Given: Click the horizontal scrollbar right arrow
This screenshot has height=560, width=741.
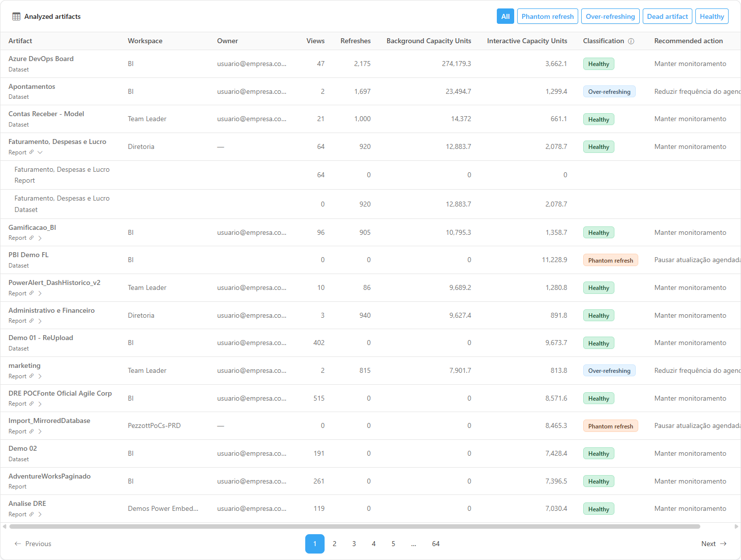Looking at the screenshot, I should click(x=737, y=526).
